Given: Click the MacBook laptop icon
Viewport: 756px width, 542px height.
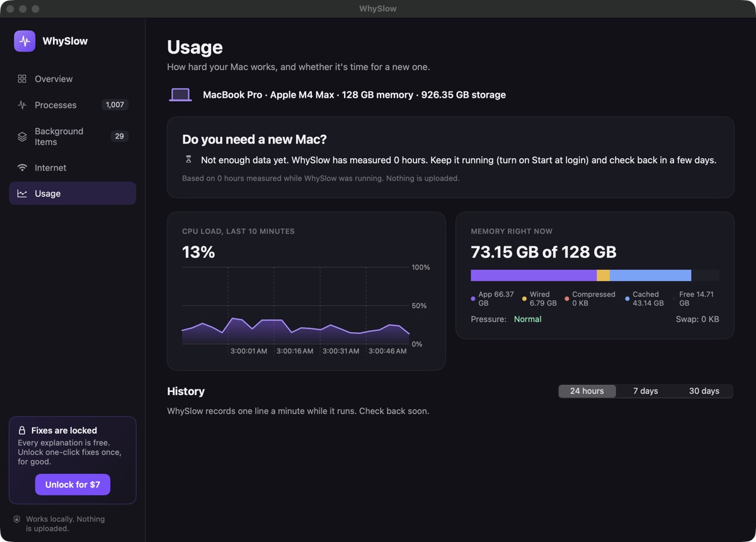Looking at the screenshot, I should (180, 95).
